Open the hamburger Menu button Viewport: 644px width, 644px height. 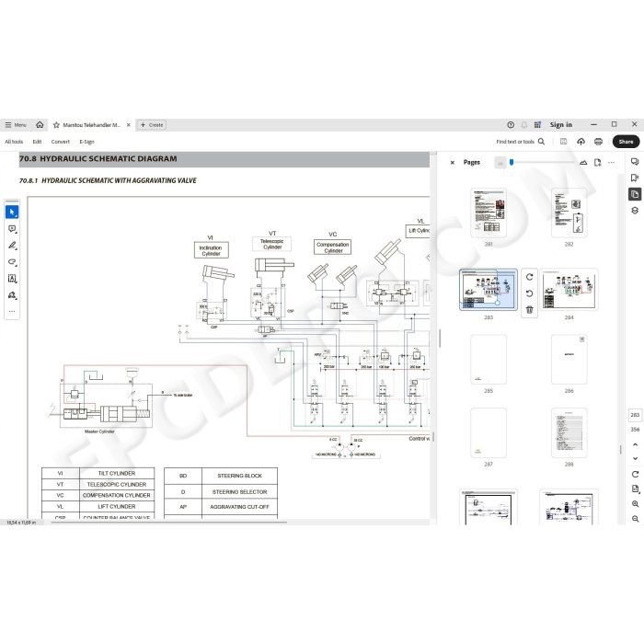coord(16,125)
